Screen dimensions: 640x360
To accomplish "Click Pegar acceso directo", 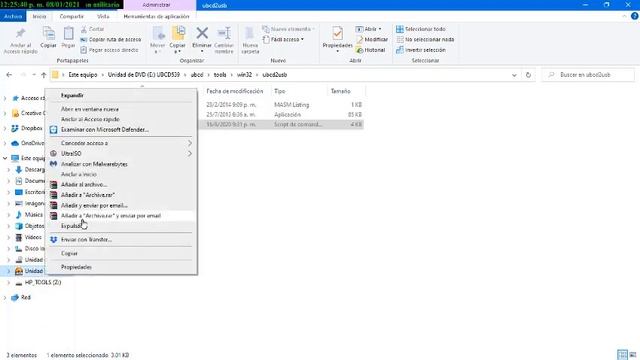I will click(109, 50).
